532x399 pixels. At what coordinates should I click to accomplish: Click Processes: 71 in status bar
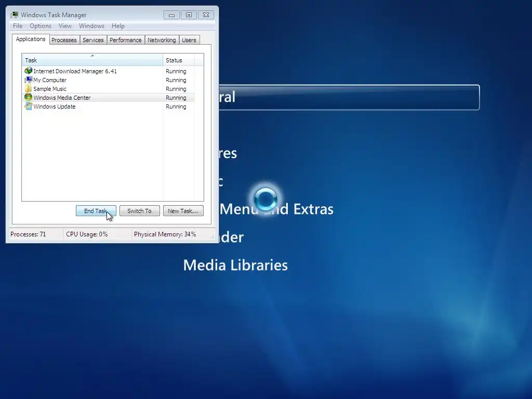(x=28, y=234)
